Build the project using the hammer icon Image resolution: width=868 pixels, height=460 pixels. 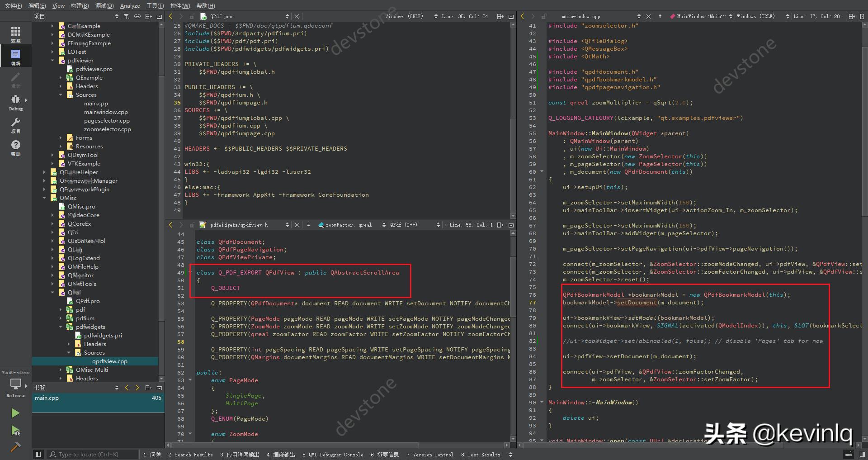pyautogui.click(x=16, y=447)
